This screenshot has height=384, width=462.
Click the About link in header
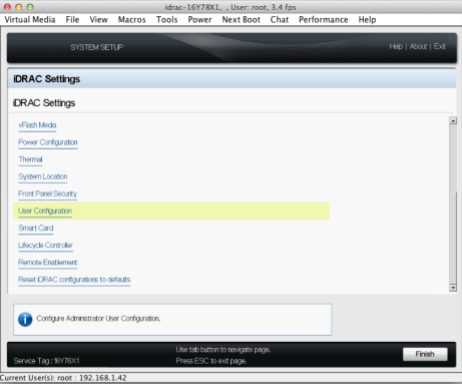pos(418,47)
